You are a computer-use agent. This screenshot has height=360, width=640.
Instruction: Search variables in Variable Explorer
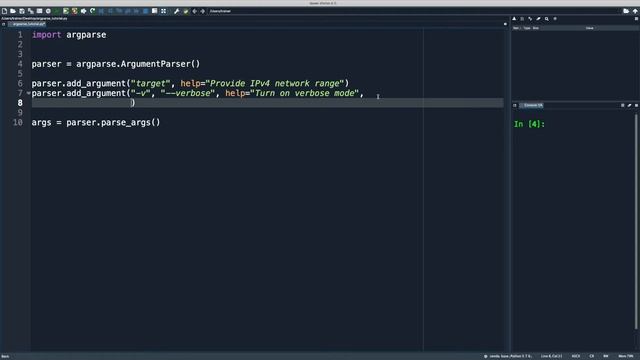click(x=547, y=19)
